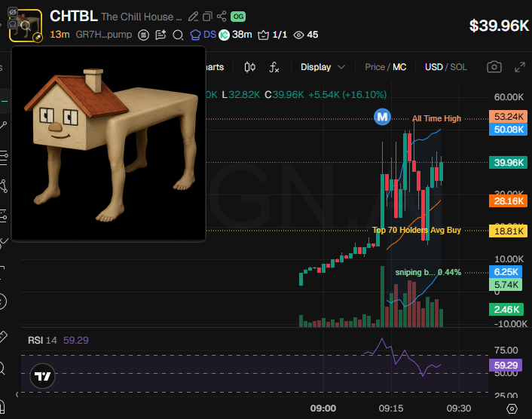
Task: Copy the GR7H...pump contract address
Action: pyautogui.click(x=103, y=35)
